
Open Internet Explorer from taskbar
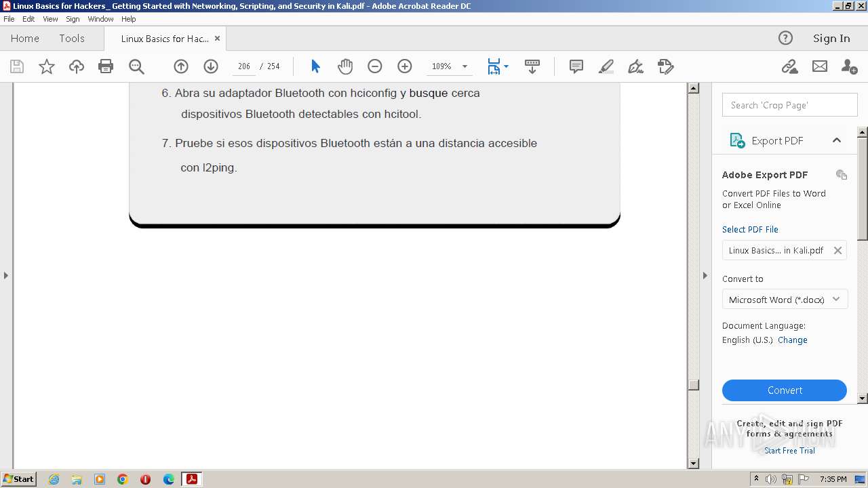(x=54, y=479)
